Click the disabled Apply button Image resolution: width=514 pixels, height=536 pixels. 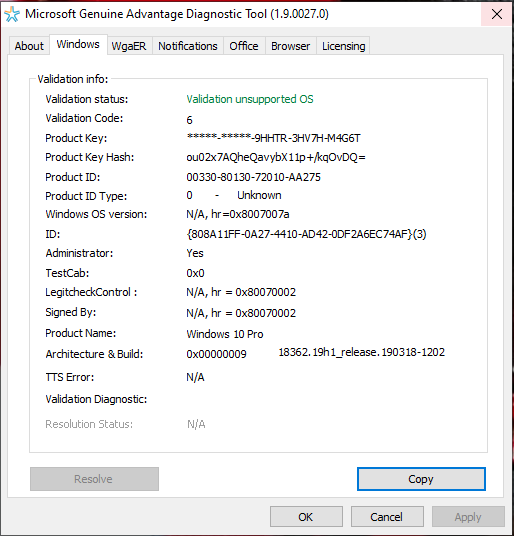[468, 517]
